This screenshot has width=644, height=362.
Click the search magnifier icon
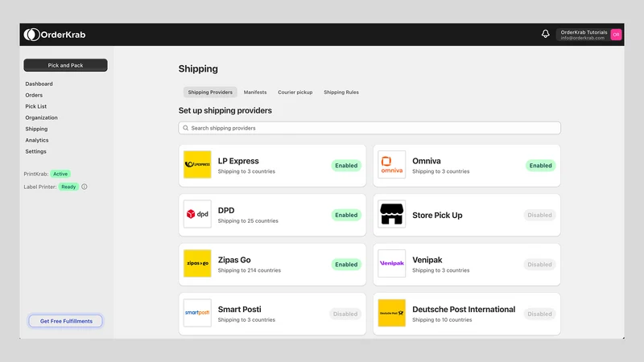[186, 128]
